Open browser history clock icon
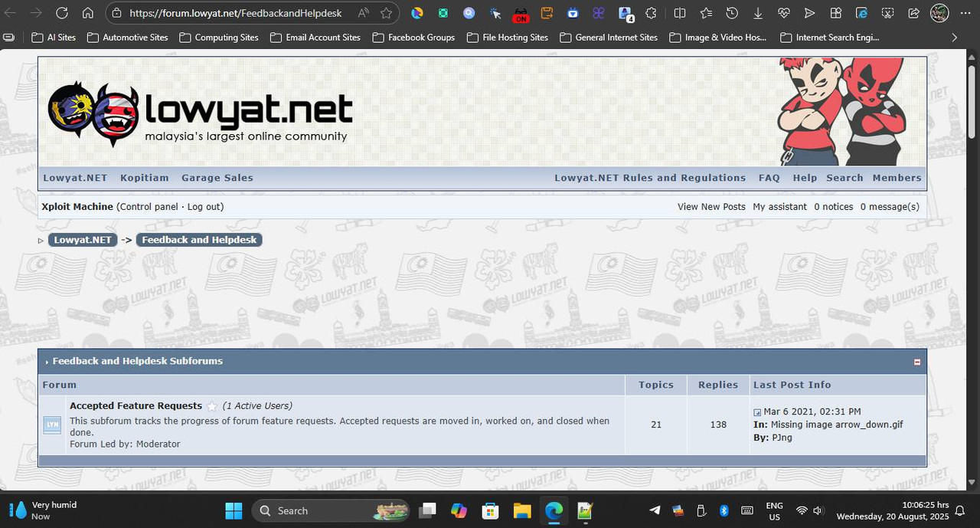Screen dimensions: 980x528 732,13
